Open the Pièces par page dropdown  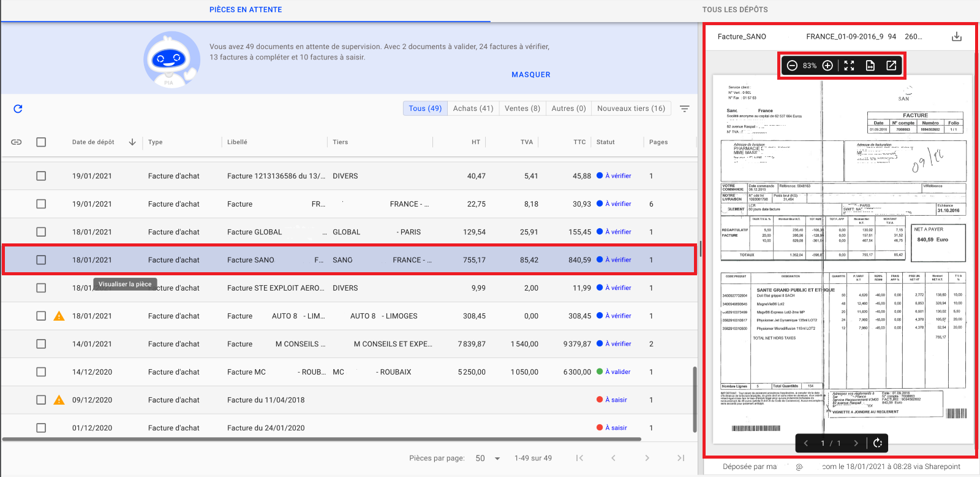pos(488,458)
